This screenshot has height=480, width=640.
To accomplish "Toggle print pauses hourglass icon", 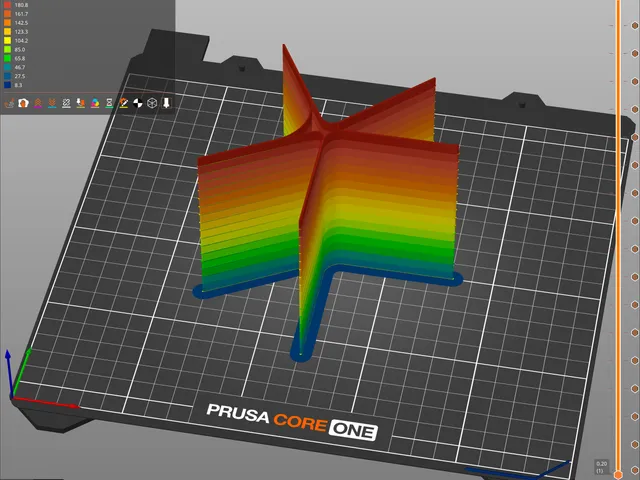I will tap(109, 103).
